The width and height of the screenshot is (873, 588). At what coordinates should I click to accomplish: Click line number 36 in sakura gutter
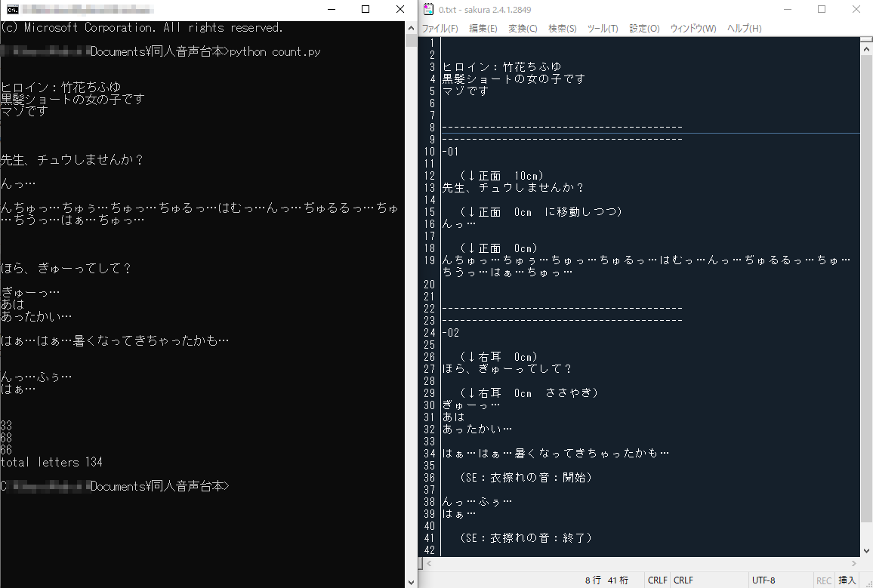click(x=429, y=478)
